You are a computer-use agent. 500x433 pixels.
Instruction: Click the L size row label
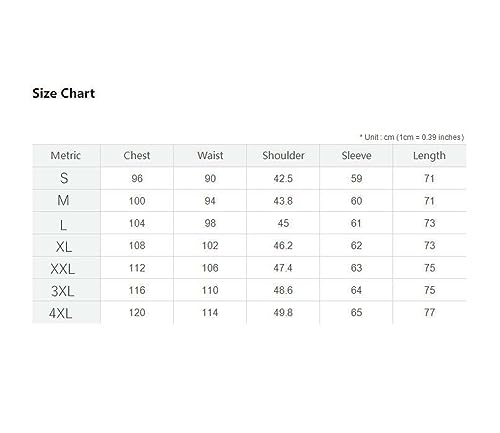pos(63,225)
